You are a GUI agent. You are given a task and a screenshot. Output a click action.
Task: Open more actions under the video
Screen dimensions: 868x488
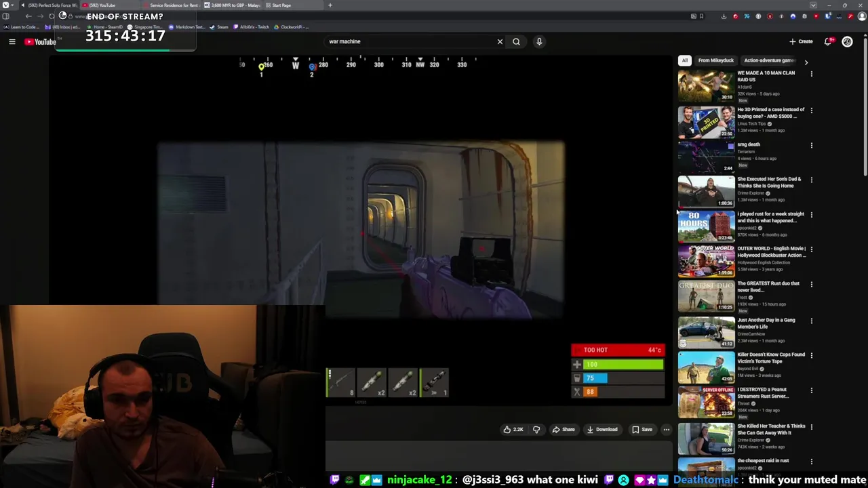point(666,429)
